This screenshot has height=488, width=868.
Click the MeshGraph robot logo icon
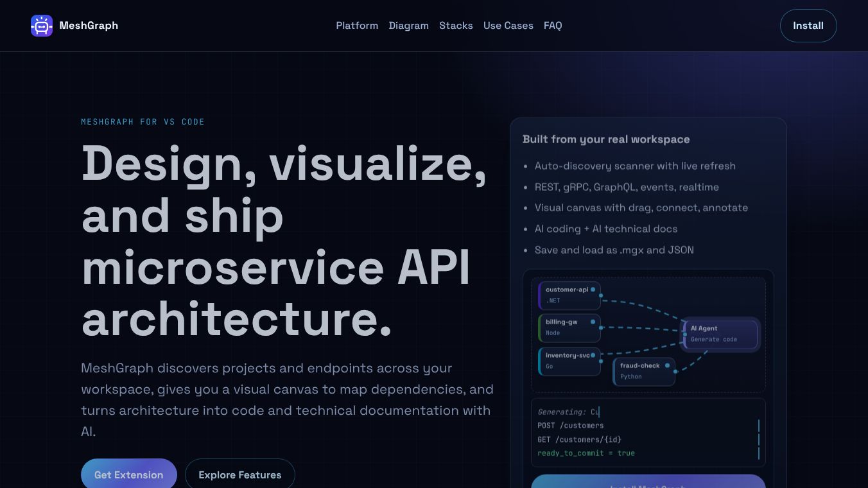coord(42,26)
